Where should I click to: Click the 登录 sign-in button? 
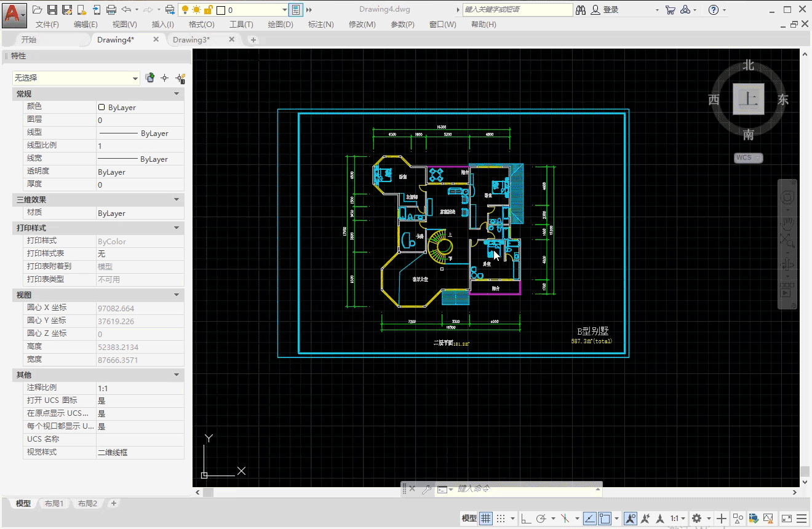click(x=605, y=10)
